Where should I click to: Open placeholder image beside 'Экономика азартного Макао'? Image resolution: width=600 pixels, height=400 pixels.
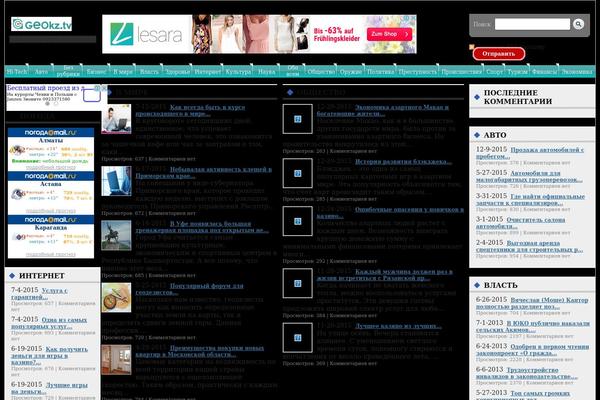(x=298, y=119)
